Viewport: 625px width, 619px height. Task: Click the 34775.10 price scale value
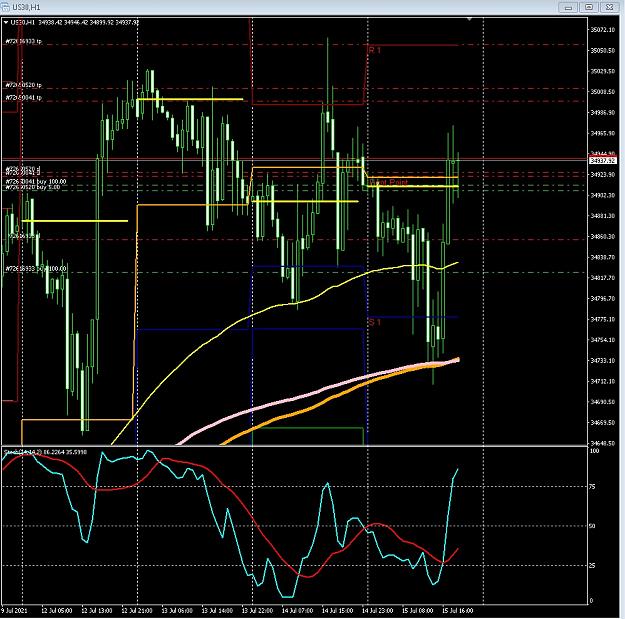coord(602,319)
